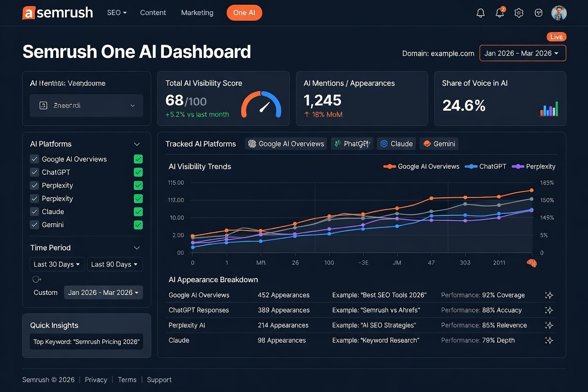Open the Privacy link in the footer

click(96, 379)
